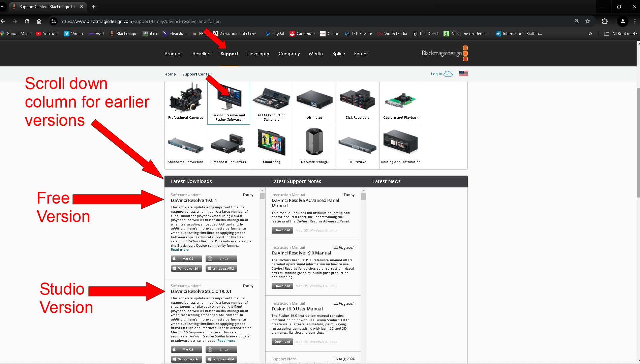640x364 pixels.
Task: Open a new browser tab
Action: tap(94, 7)
